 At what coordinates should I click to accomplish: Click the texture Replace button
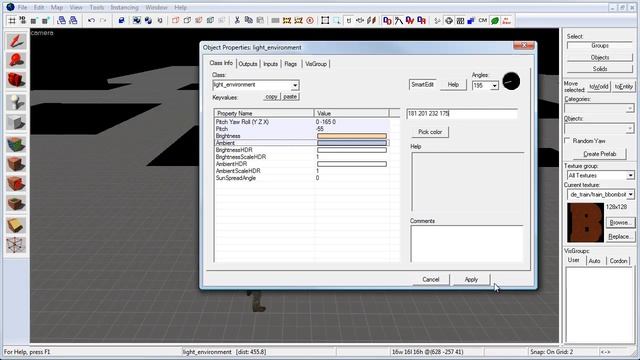click(620, 237)
